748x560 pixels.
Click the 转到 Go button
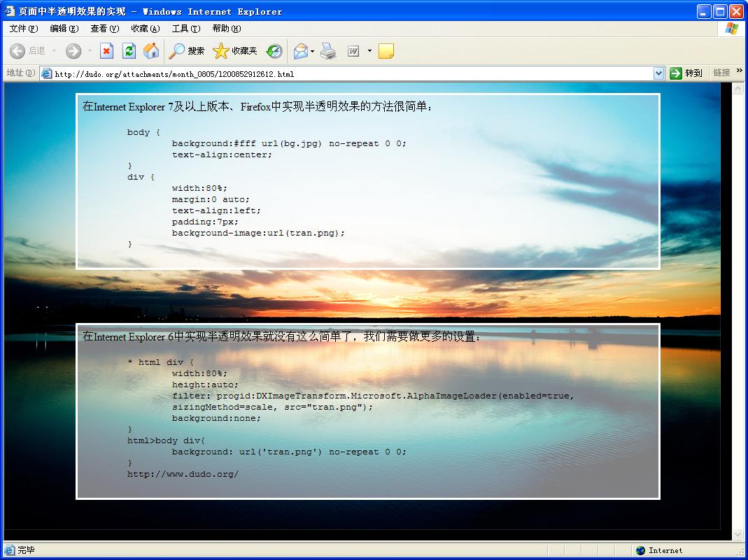tap(686, 73)
